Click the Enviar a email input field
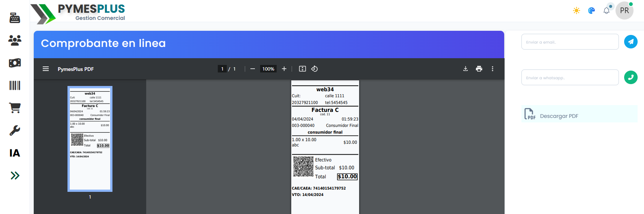The image size is (644, 214). click(570, 42)
